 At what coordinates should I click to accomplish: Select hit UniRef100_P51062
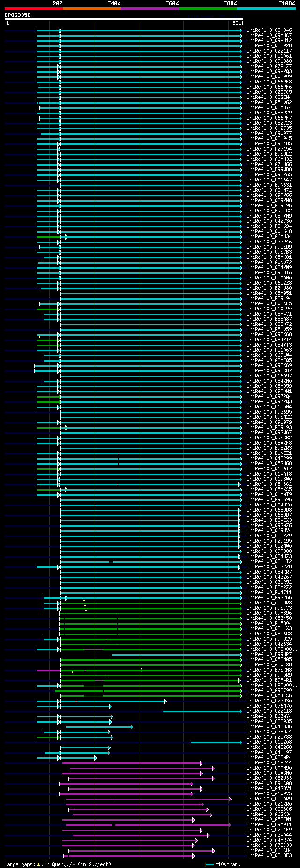coord(269,103)
